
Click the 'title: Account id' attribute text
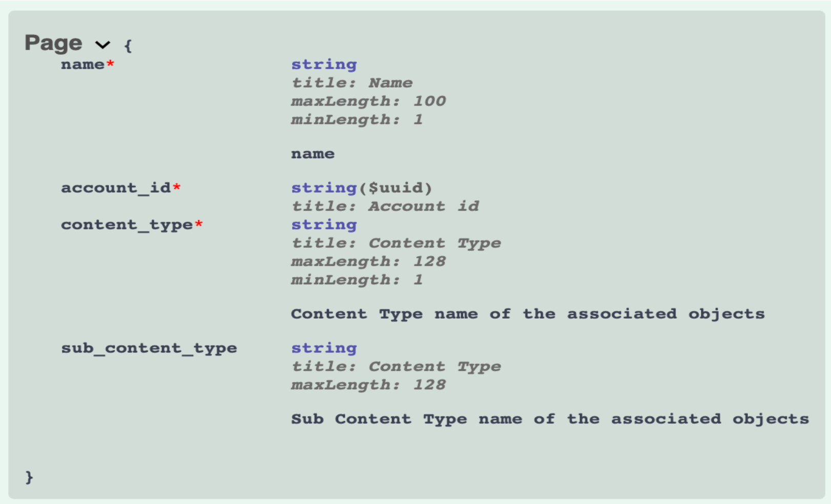click(385, 206)
